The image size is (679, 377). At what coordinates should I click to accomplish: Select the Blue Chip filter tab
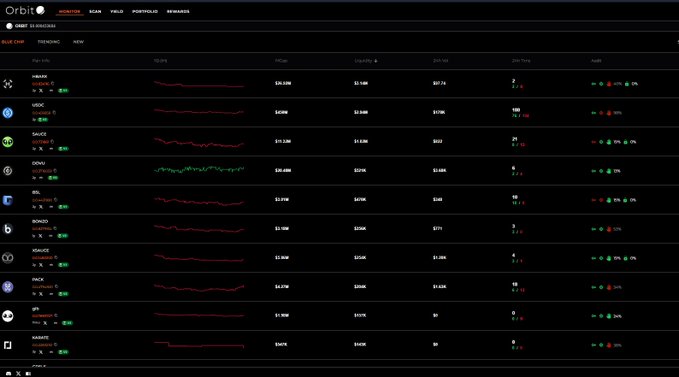click(13, 42)
